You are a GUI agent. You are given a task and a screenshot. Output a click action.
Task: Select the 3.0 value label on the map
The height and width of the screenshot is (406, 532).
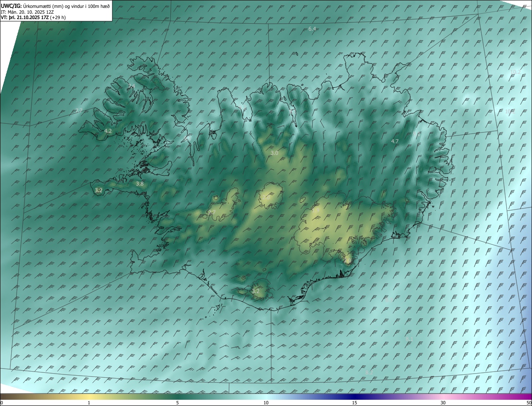[x=274, y=153]
